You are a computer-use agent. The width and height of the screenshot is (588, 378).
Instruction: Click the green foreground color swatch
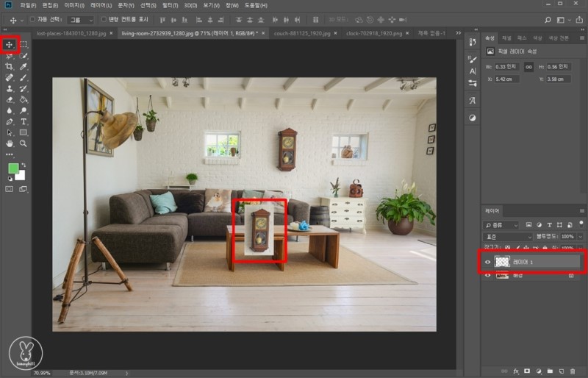pos(13,169)
